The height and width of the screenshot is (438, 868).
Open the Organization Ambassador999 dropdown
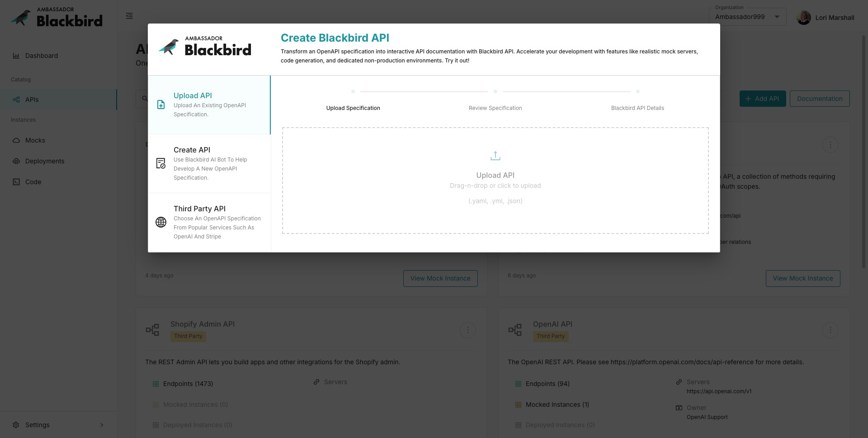tap(748, 17)
